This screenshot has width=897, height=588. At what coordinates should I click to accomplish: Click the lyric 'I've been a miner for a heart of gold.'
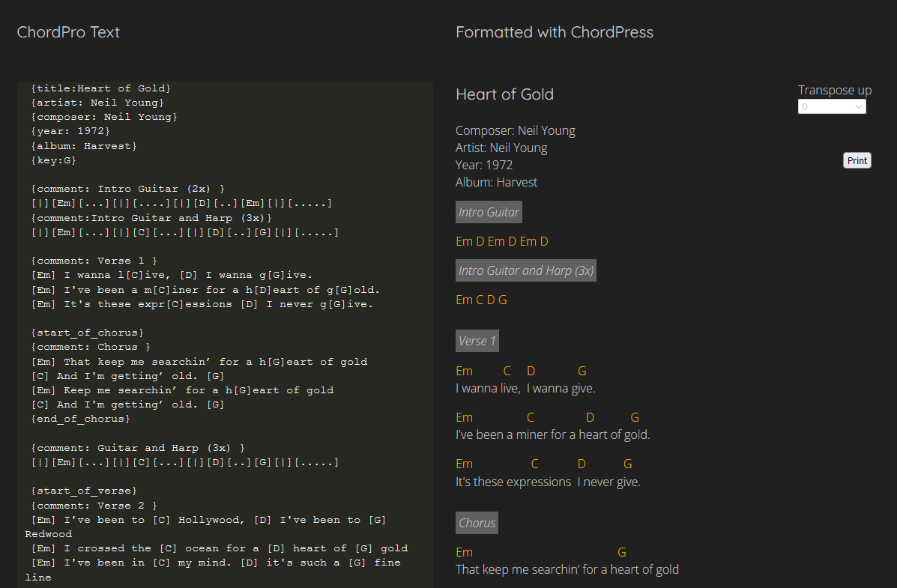(x=552, y=434)
